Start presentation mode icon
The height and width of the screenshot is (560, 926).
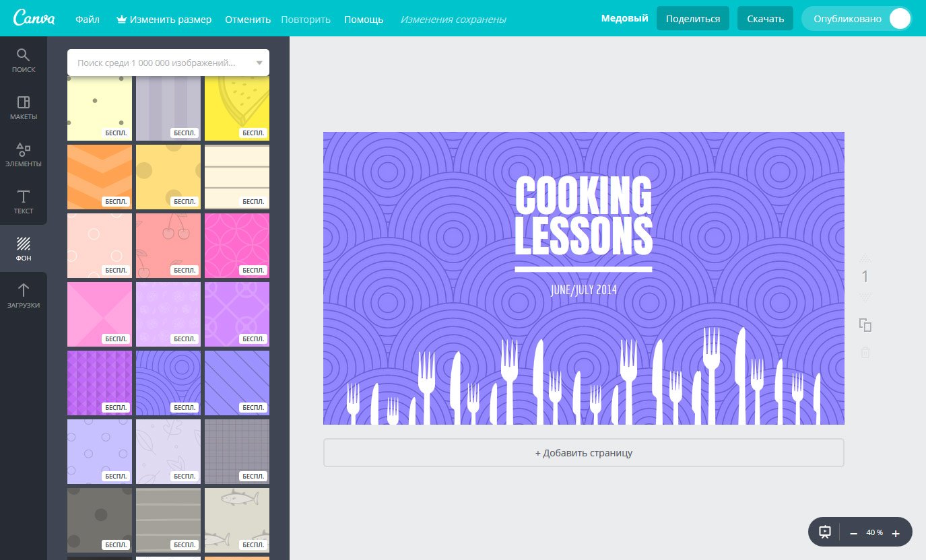pyautogui.click(x=825, y=532)
